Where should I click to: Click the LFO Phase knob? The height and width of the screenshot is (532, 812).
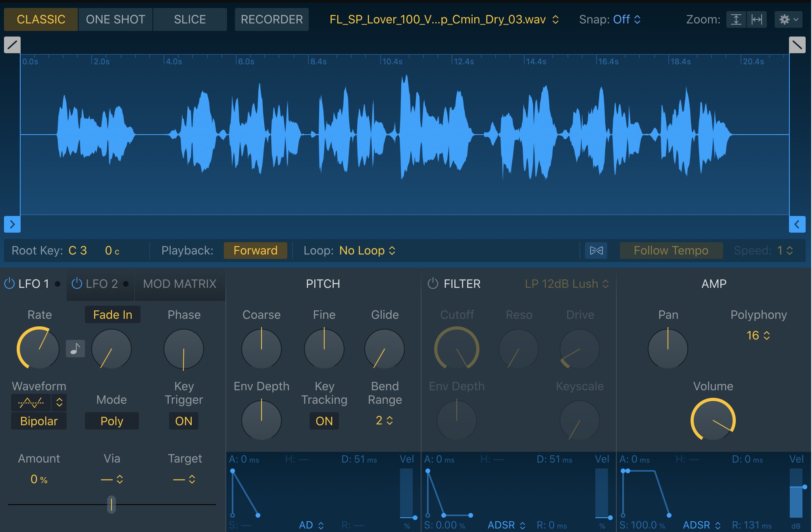[x=184, y=349]
